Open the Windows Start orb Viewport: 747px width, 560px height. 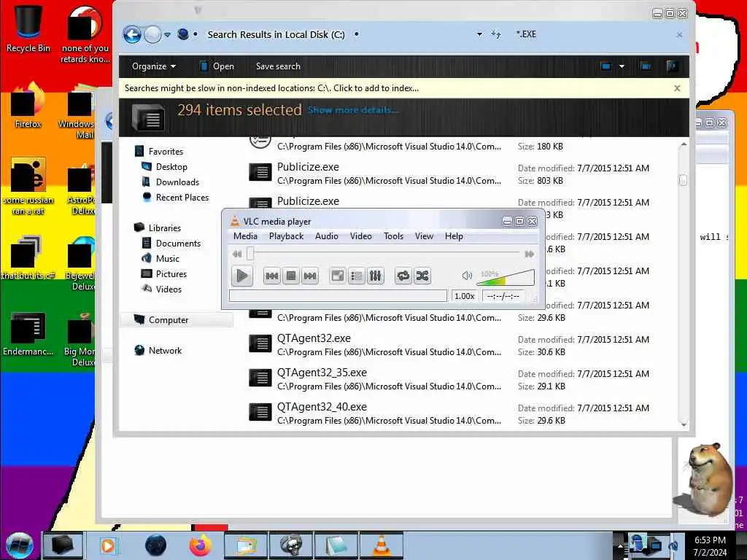(20, 545)
